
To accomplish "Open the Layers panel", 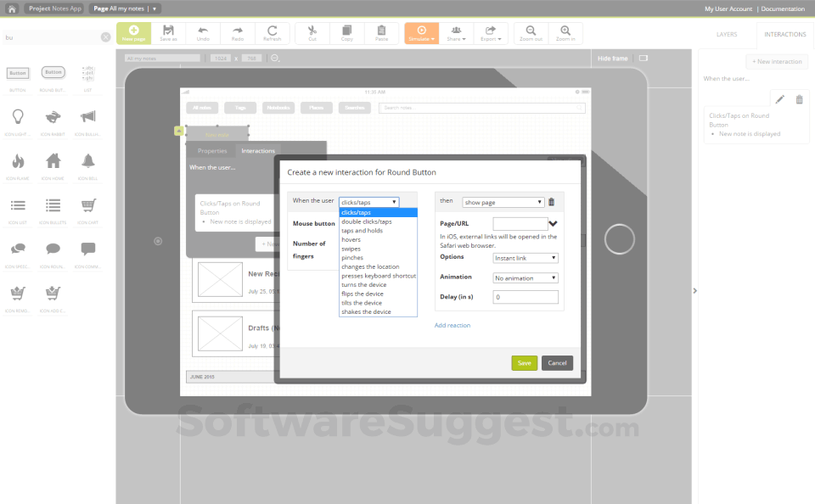I will [727, 34].
